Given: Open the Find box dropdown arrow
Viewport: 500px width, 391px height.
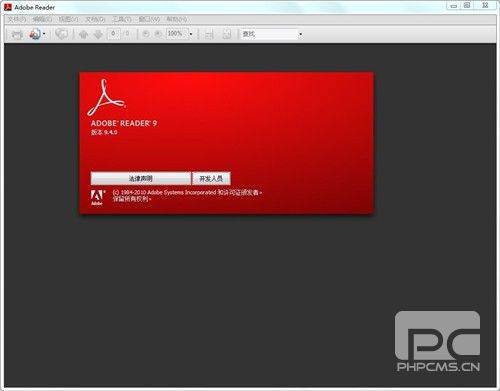Looking at the screenshot, I should (x=301, y=34).
